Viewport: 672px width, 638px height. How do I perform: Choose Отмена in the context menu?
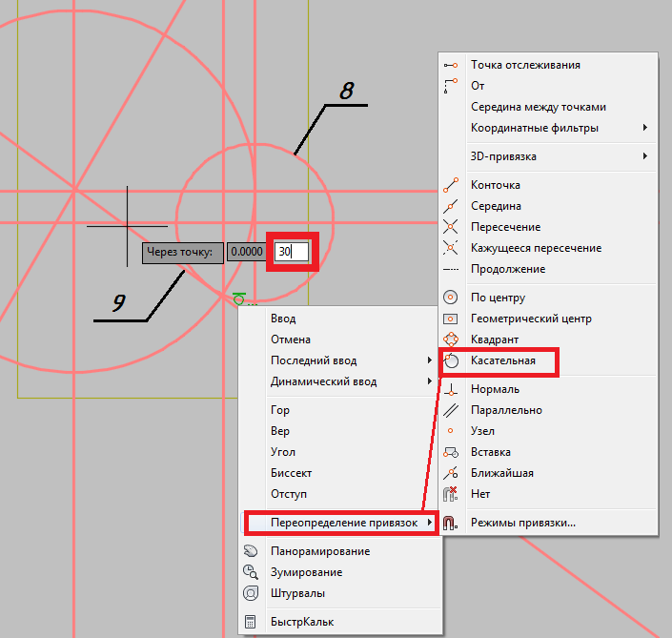(x=291, y=340)
